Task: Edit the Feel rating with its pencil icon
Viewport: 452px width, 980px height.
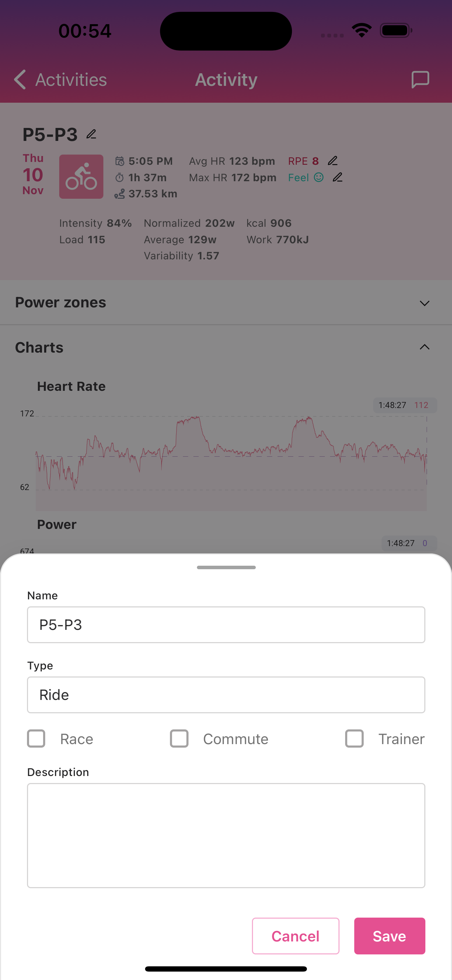Action: tap(338, 177)
